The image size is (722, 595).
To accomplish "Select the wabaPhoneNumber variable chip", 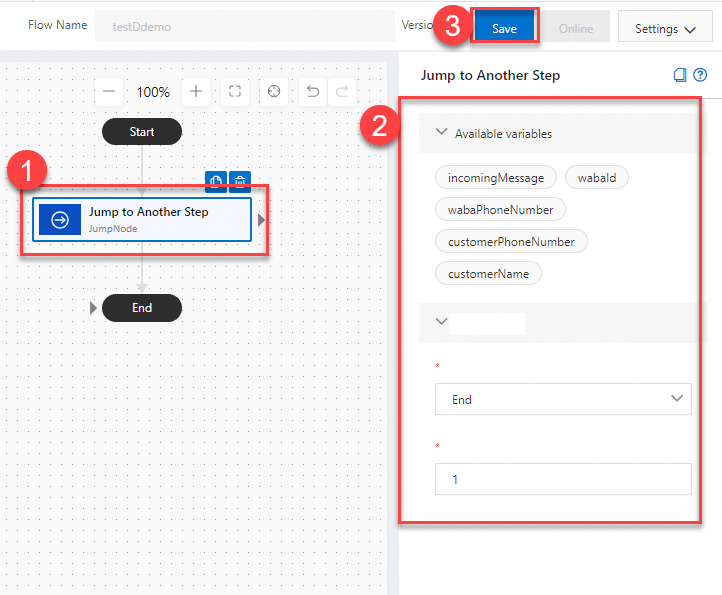I will pos(500,210).
